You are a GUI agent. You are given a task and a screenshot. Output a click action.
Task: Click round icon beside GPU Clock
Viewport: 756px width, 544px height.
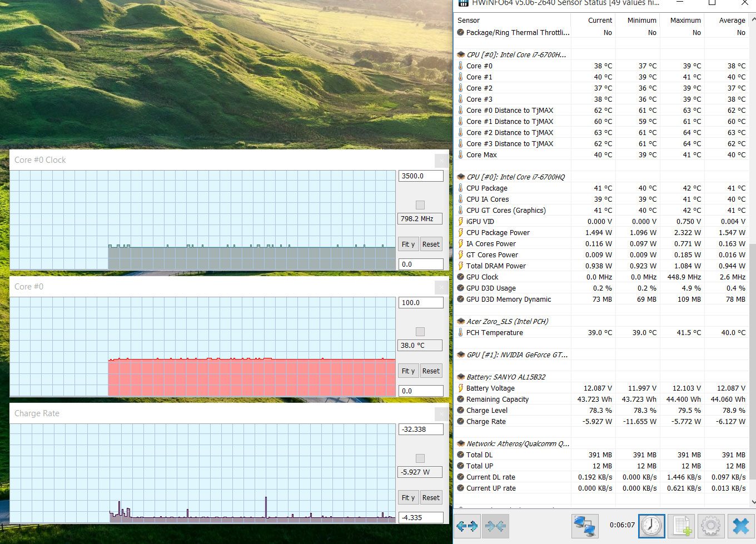(460, 277)
